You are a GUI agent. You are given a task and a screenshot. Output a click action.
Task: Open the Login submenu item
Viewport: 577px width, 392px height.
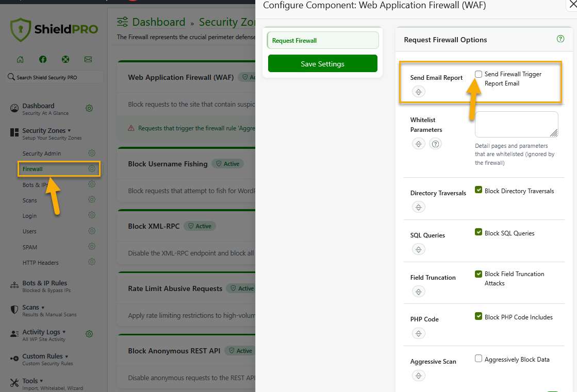29,216
